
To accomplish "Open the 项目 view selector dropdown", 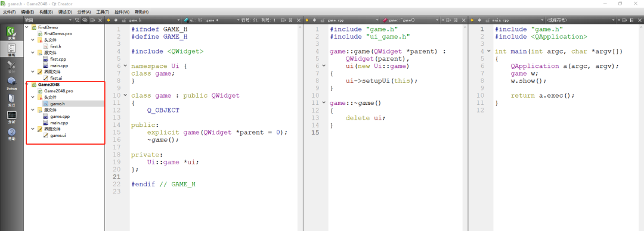I will click(x=48, y=20).
